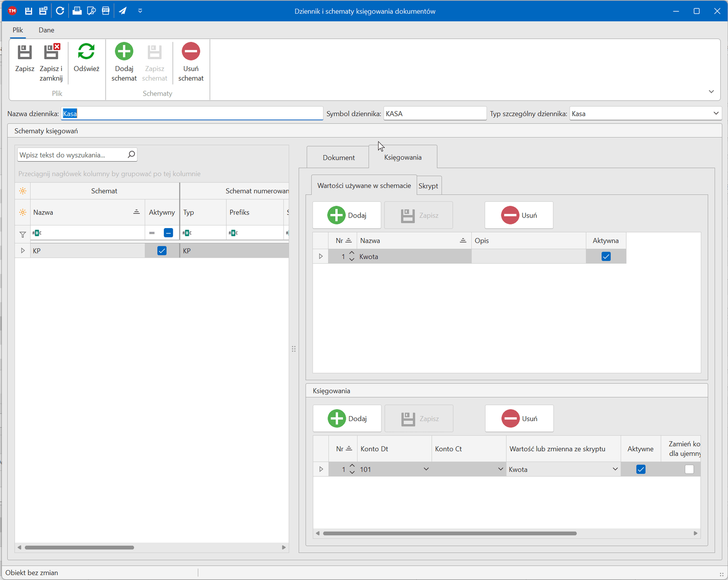The width and height of the screenshot is (728, 580).
Task: Switch to the Dokument tab
Action: click(339, 158)
